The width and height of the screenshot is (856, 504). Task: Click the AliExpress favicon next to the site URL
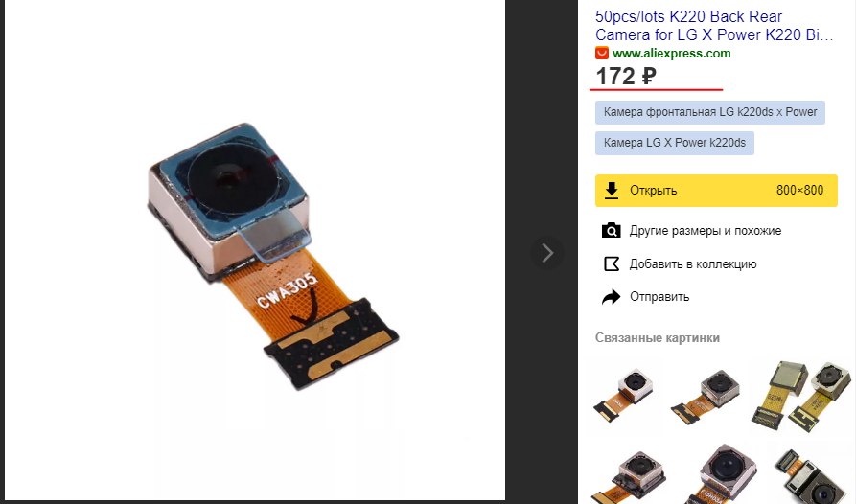pyautogui.click(x=602, y=53)
